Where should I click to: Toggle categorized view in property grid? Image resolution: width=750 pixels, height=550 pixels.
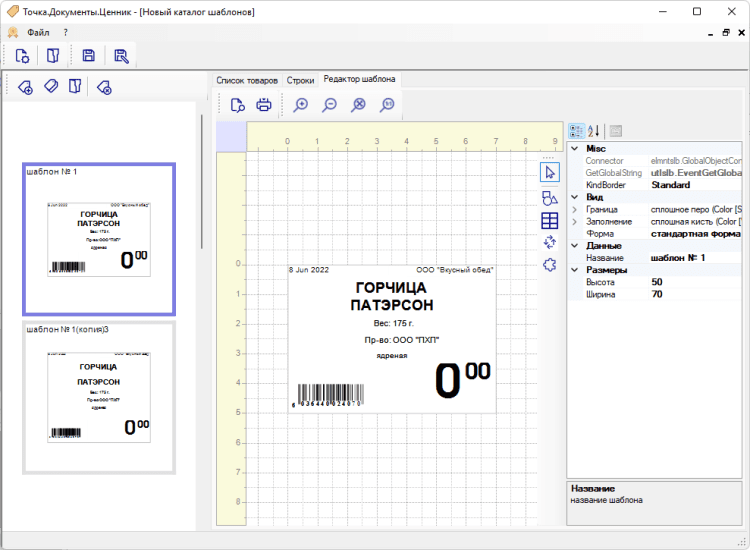coord(577,130)
